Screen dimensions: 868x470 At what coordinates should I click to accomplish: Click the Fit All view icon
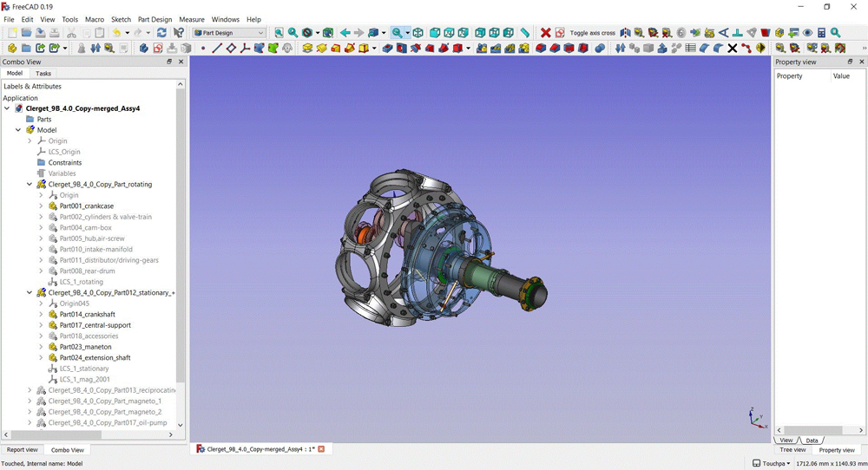(x=279, y=33)
